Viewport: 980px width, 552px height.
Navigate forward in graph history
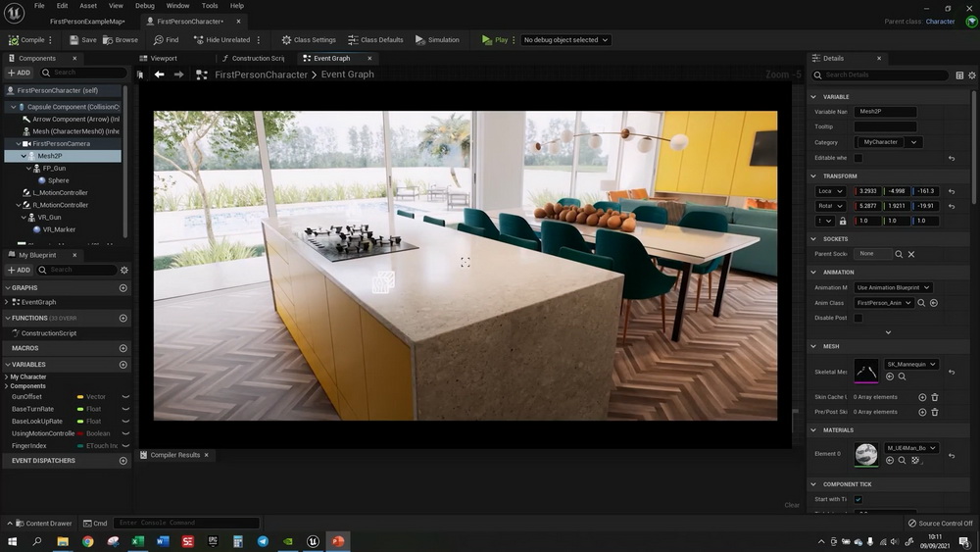click(178, 75)
